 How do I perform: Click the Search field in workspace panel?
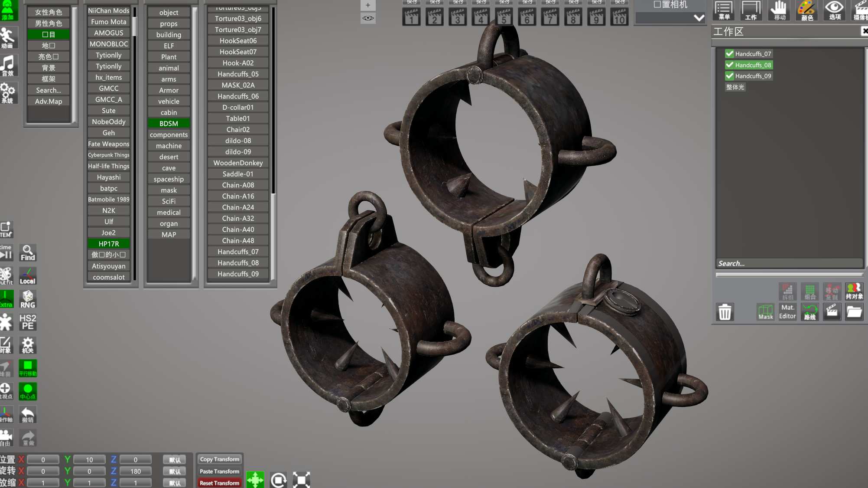click(789, 263)
